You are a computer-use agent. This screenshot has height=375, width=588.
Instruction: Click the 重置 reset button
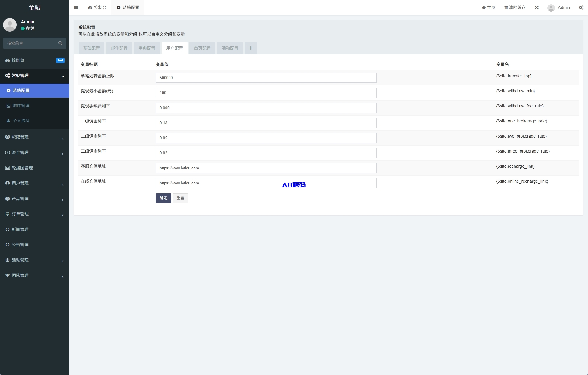(x=180, y=198)
